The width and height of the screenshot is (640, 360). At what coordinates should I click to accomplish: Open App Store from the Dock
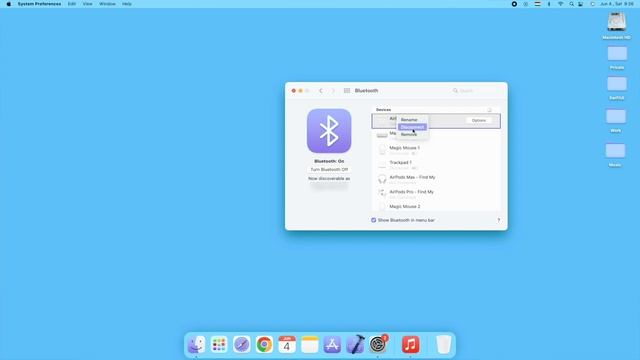click(x=332, y=344)
